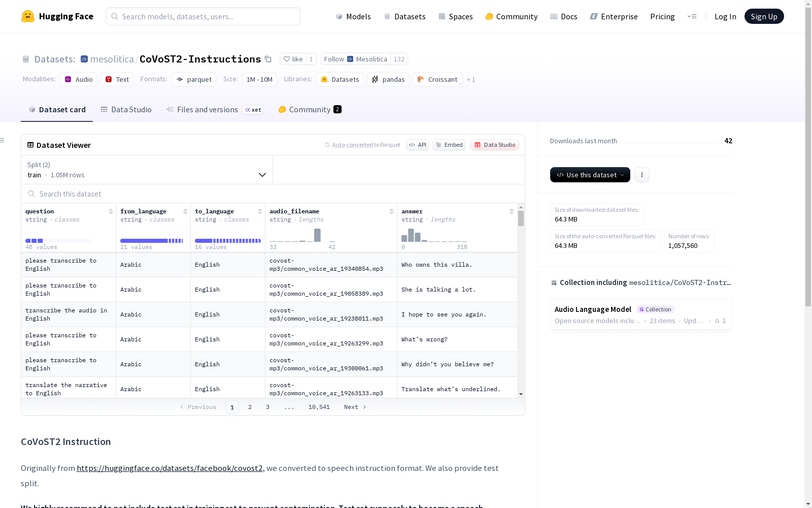Select the 'She is talking a lot.' cell
Viewport: 812px width, 508px height.
pos(457,290)
